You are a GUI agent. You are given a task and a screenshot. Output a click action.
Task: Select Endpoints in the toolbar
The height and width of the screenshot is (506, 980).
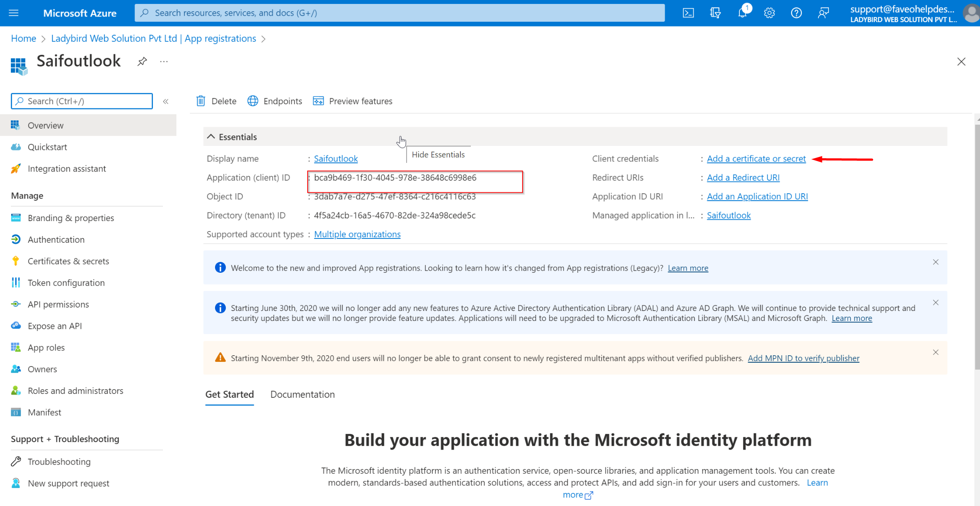275,101
